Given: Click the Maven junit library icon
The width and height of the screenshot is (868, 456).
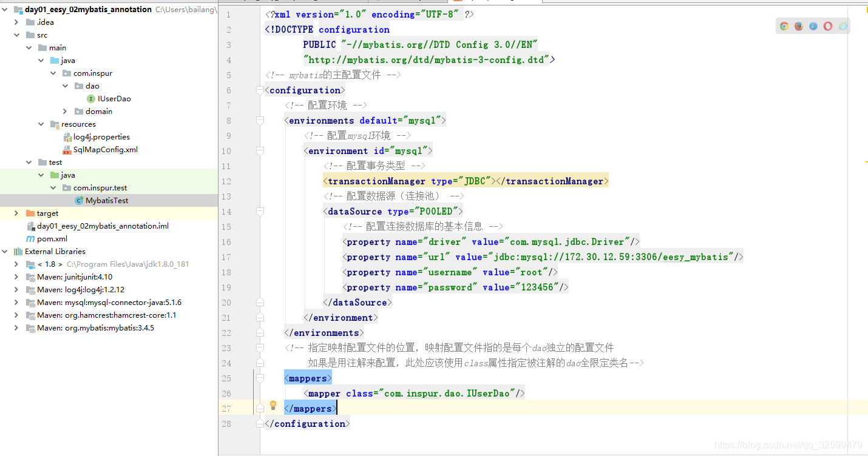Looking at the screenshot, I should click(31, 277).
